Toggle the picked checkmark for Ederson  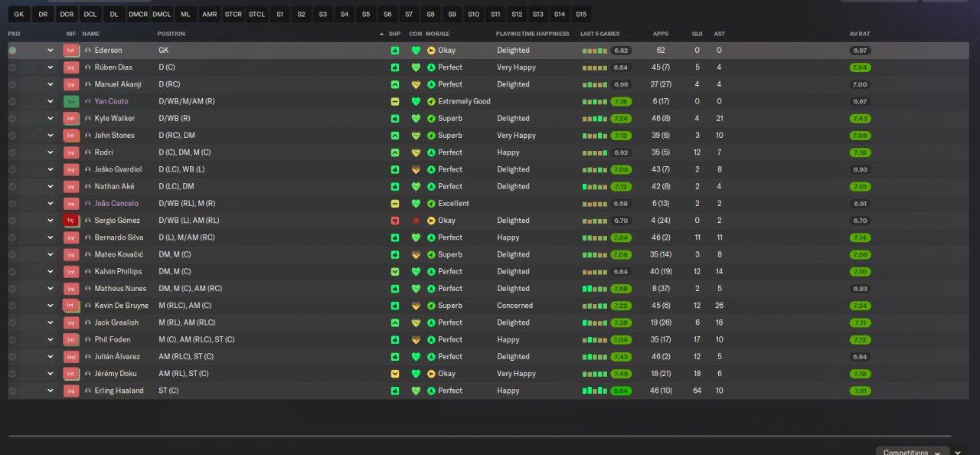tap(12, 51)
